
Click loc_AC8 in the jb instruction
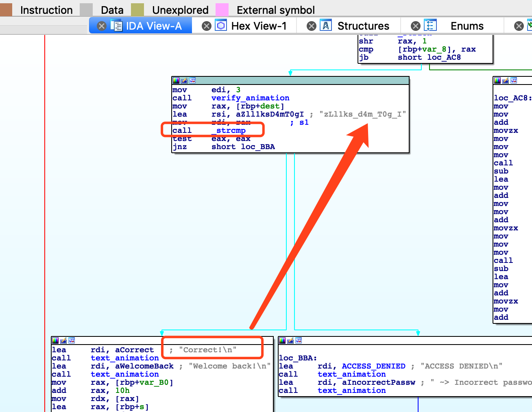coord(444,57)
